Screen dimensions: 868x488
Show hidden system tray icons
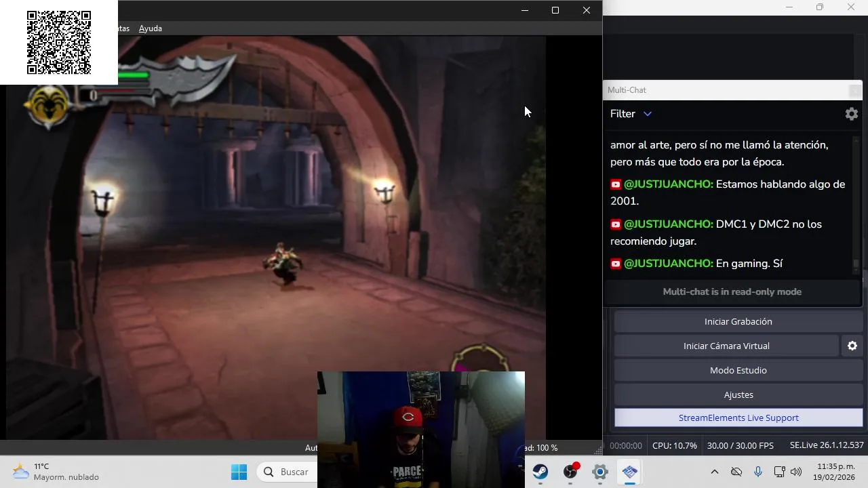pyautogui.click(x=714, y=472)
